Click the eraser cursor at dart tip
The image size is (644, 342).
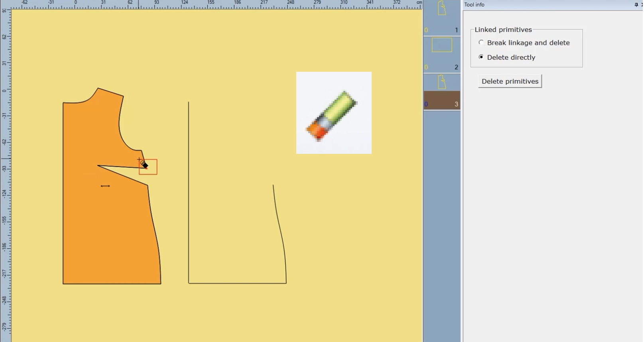pos(143,163)
